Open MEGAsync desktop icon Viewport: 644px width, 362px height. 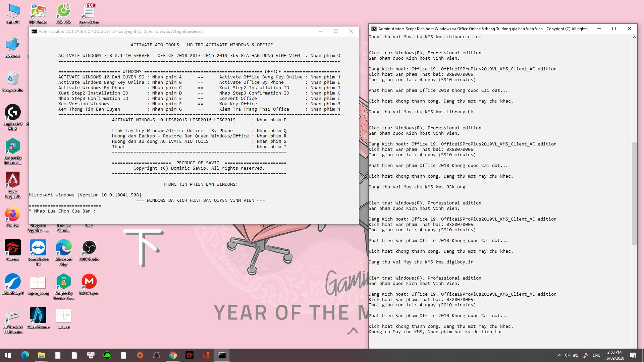pos(89,282)
